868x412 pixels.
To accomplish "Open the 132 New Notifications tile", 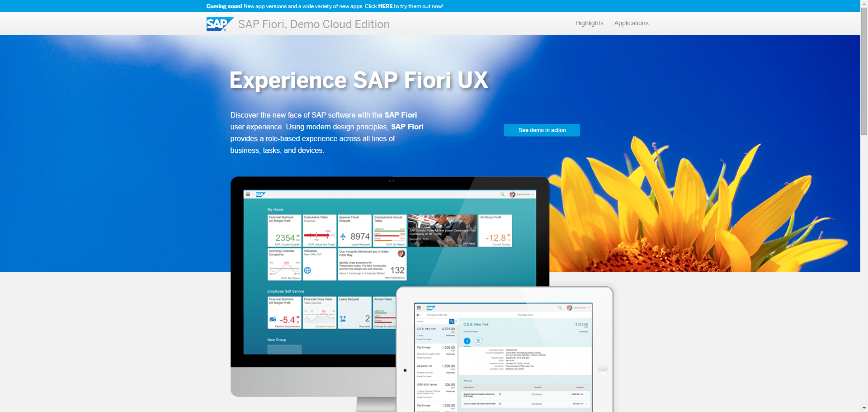I will tap(372, 264).
